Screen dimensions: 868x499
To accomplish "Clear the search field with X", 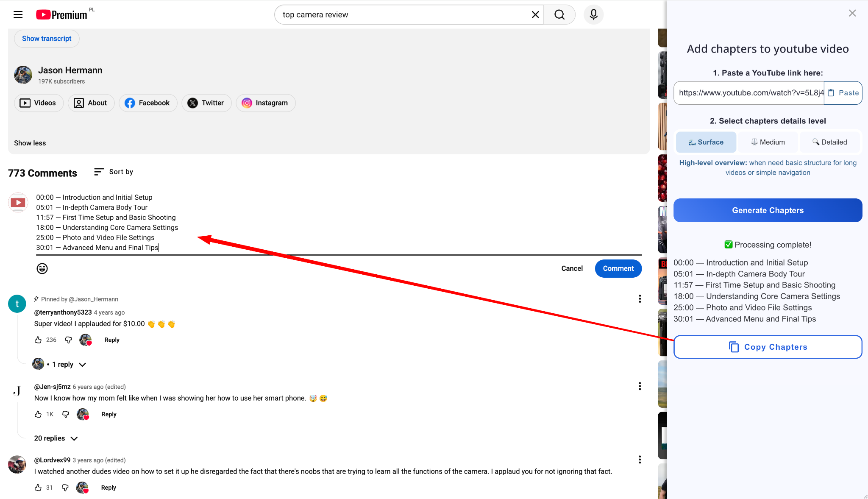I will [535, 15].
